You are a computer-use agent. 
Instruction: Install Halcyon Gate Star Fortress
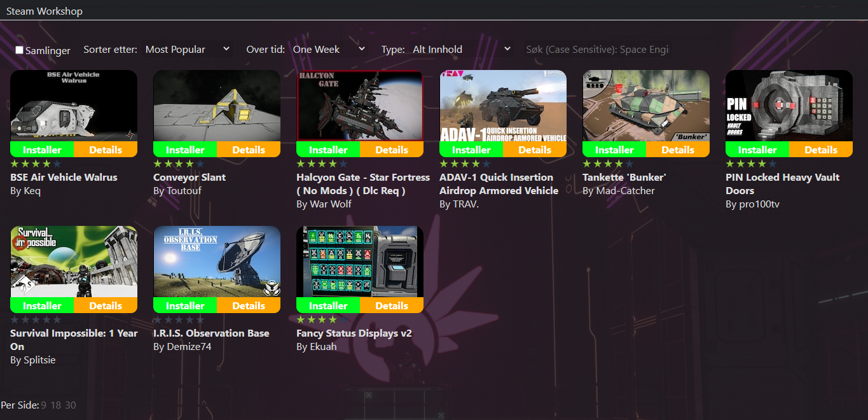tap(328, 150)
